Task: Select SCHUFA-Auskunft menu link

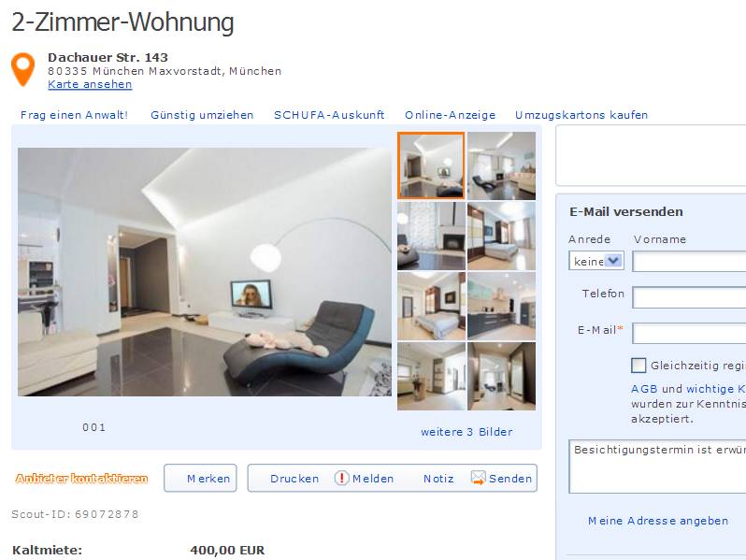Action: (x=329, y=115)
